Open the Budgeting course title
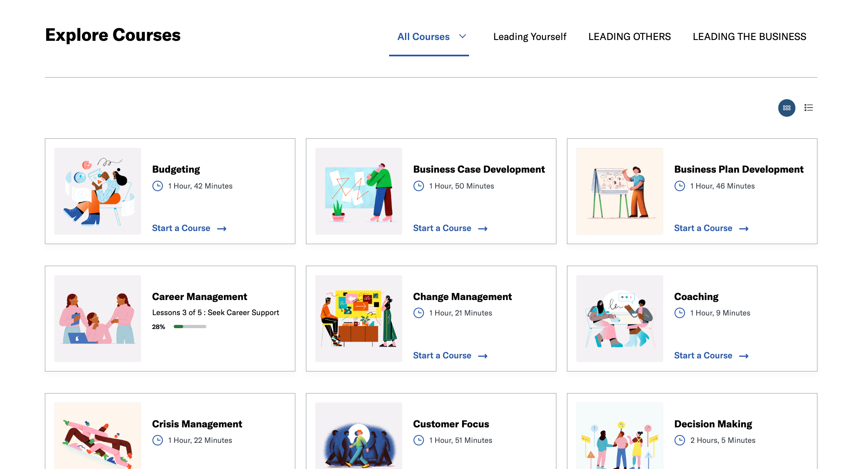 click(176, 169)
